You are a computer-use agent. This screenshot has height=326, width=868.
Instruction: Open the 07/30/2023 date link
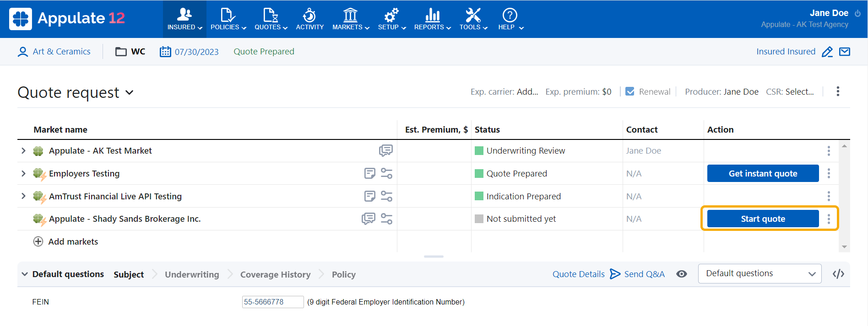197,52
